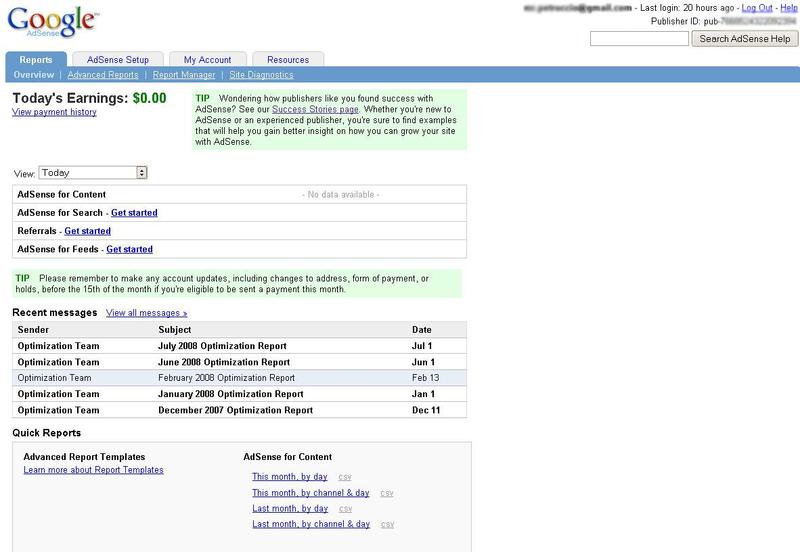Viewport: 800px width, 552px height.
Task: Click the Today's Earnings $0.00 amount
Action: [x=149, y=98]
